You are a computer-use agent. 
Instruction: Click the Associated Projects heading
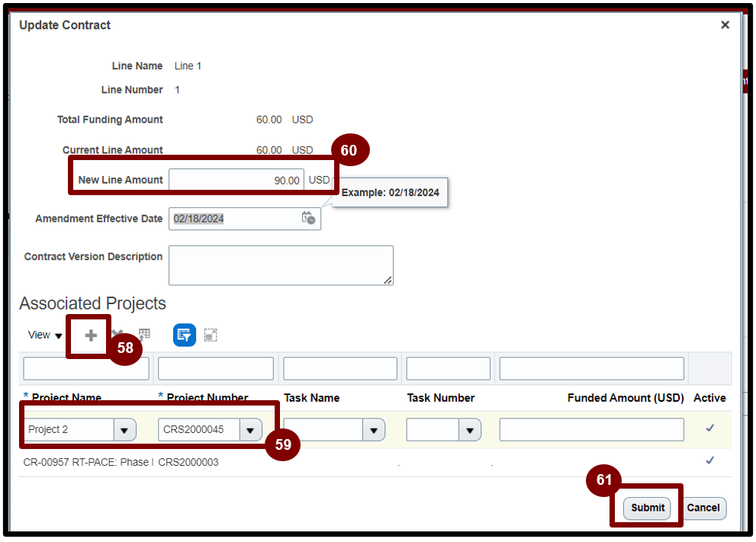coord(92,303)
